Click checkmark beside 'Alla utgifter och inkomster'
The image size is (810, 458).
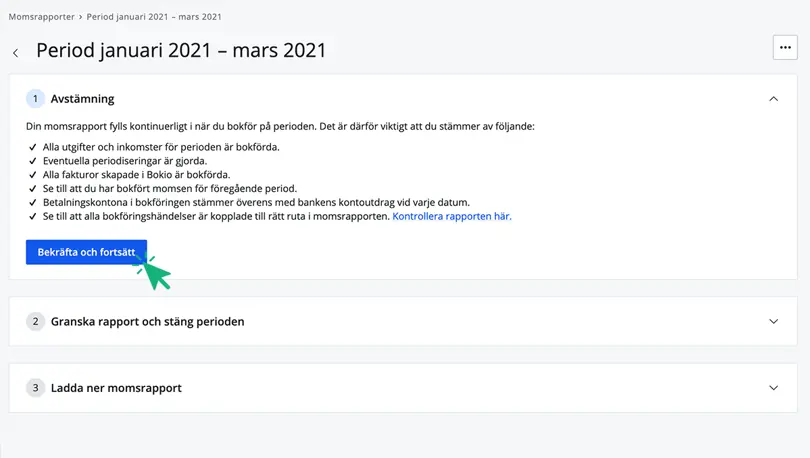pyautogui.click(x=33, y=147)
